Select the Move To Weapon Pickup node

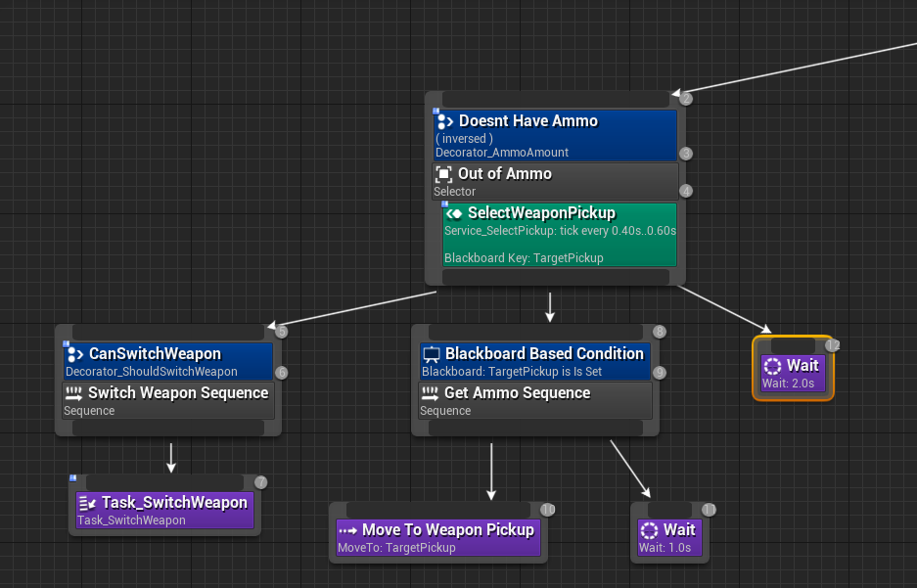point(437,530)
